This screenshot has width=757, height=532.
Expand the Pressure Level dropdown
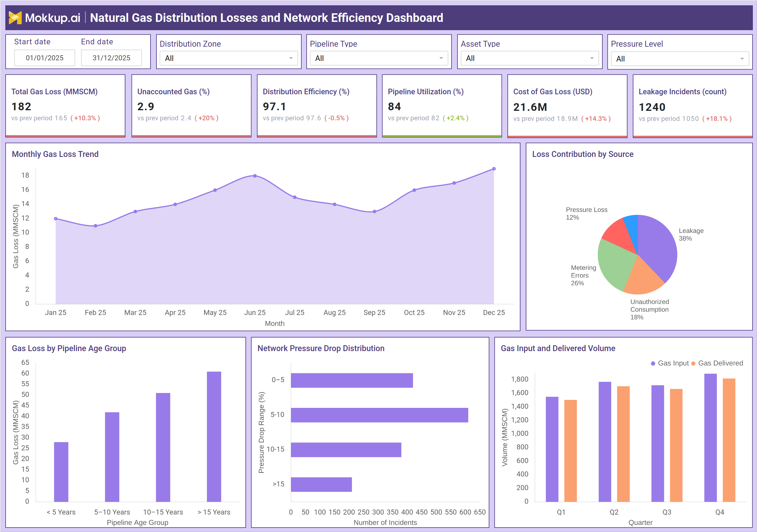pyautogui.click(x=680, y=59)
